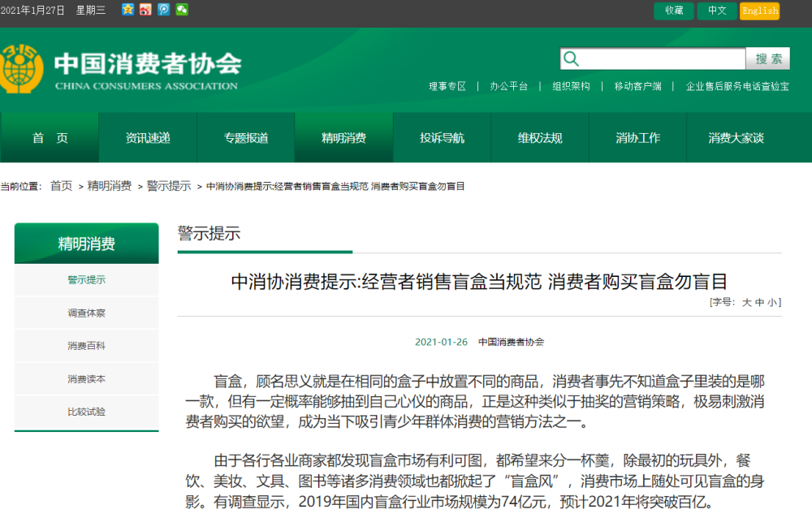
Task: Open the 消费大家谈 navigation menu
Action: (736, 137)
